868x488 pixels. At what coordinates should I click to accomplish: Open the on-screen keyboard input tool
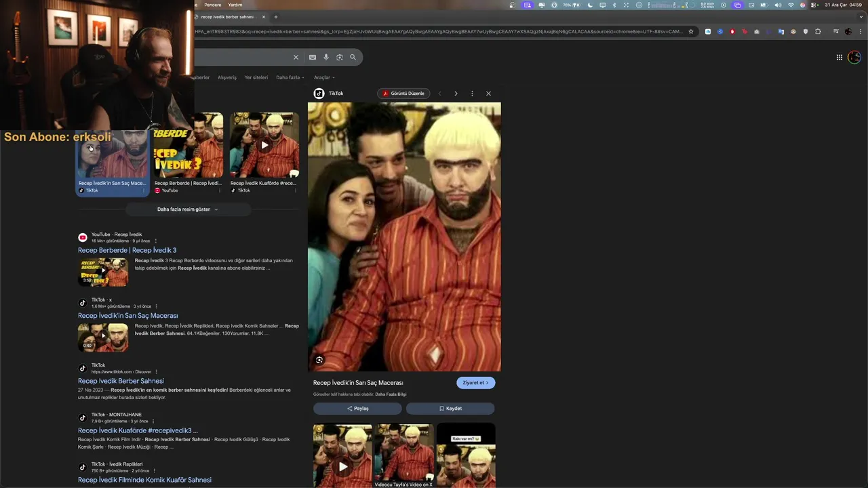click(x=313, y=58)
